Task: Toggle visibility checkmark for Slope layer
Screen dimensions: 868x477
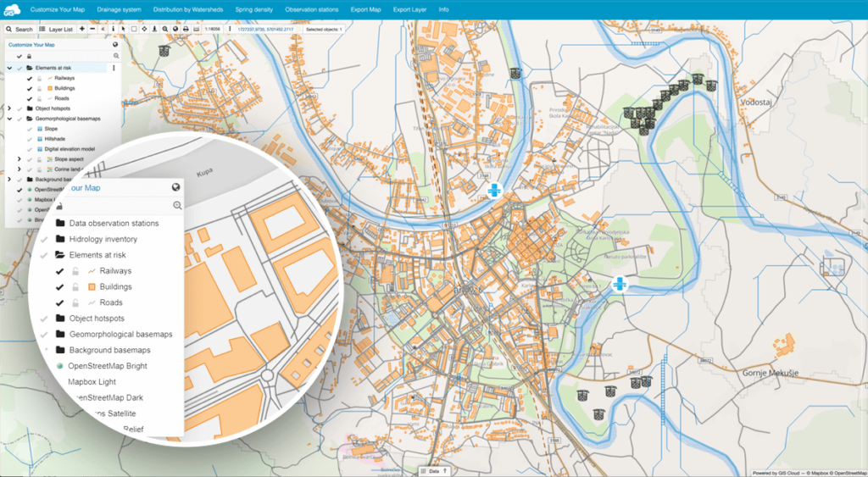Action: [x=29, y=129]
